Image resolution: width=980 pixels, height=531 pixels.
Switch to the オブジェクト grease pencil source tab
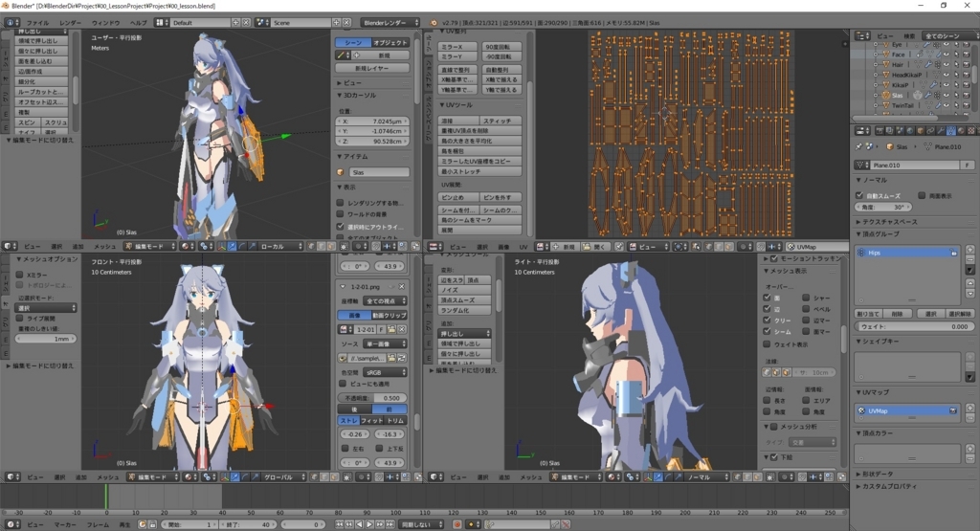click(390, 42)
